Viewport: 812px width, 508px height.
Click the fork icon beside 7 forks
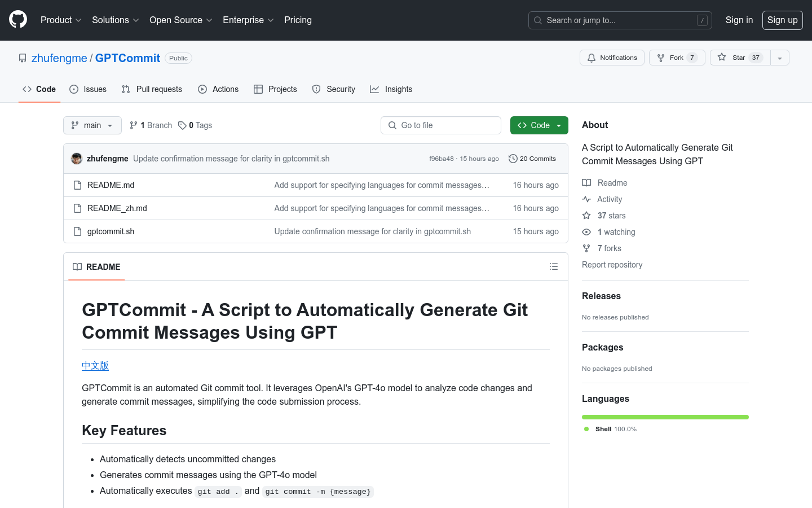pyautogui.click(x=586, y=248)
